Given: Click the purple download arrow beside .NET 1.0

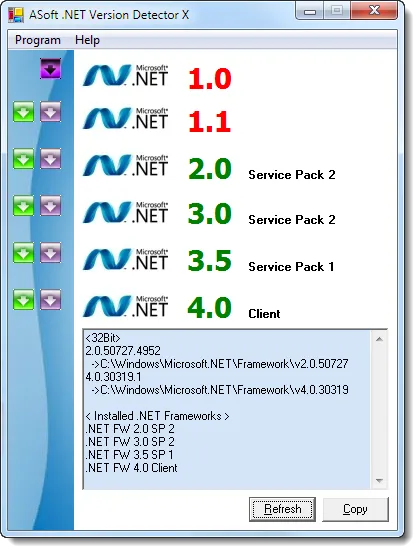Looking at the screenshot, I should tap(50, 68).
